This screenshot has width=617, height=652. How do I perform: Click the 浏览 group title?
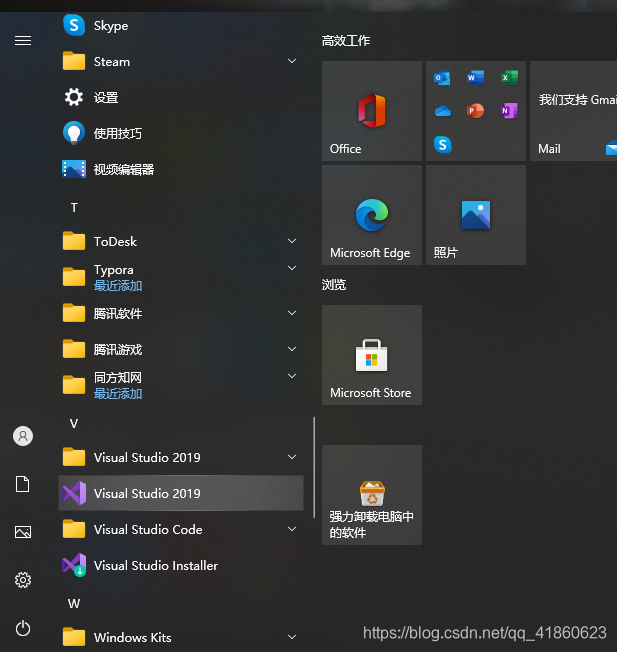(x=334, y=285)
